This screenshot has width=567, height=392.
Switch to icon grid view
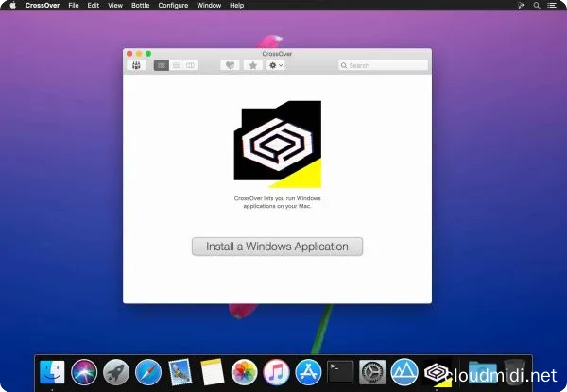click(x=162, y=65)
